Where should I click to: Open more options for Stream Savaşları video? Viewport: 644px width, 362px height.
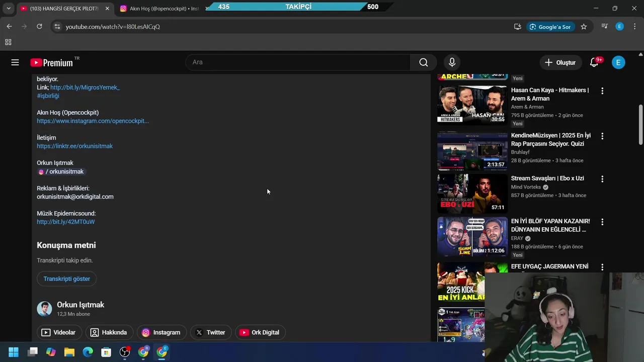click(602, 179)
